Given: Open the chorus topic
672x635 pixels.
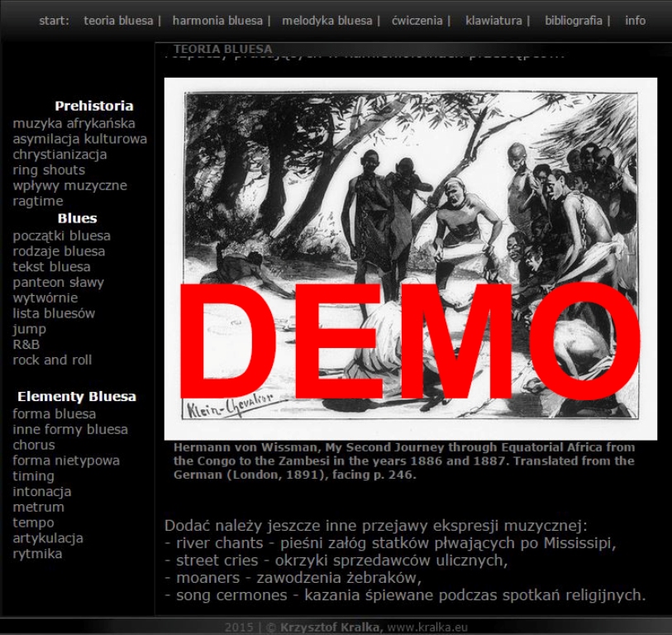Looking at the screenshot, I should tap(34, 445).
